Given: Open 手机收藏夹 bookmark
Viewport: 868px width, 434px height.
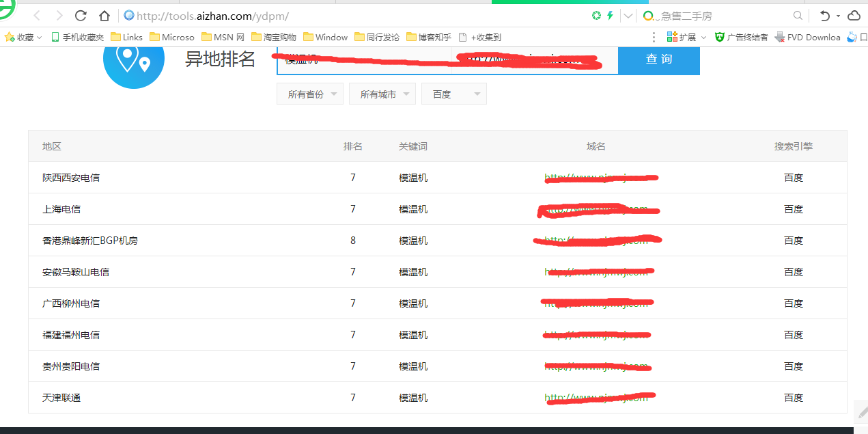Looking at the screenshot, I should click(x=77, y=37).
